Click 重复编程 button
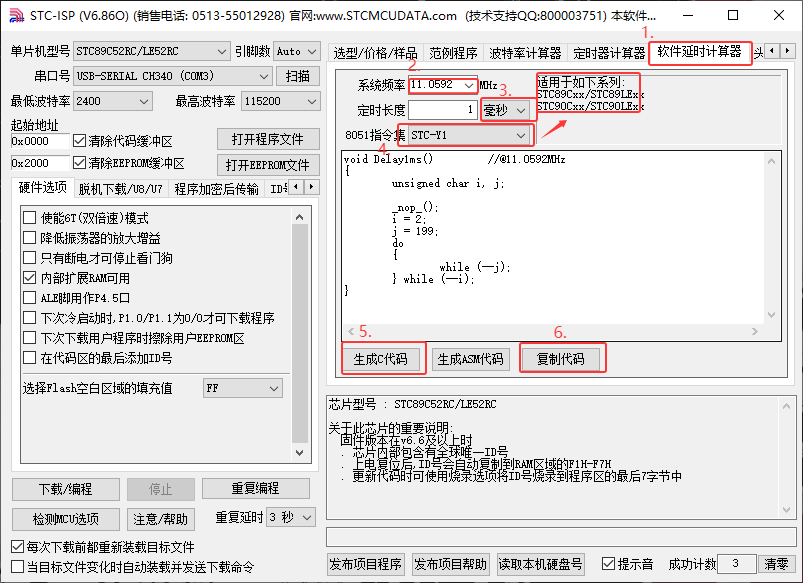 point(256,489)
